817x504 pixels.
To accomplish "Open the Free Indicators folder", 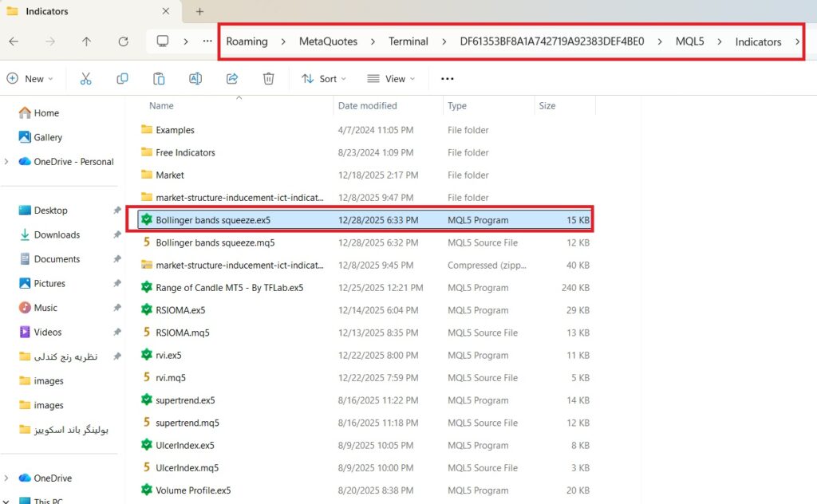I will point(185,152).
